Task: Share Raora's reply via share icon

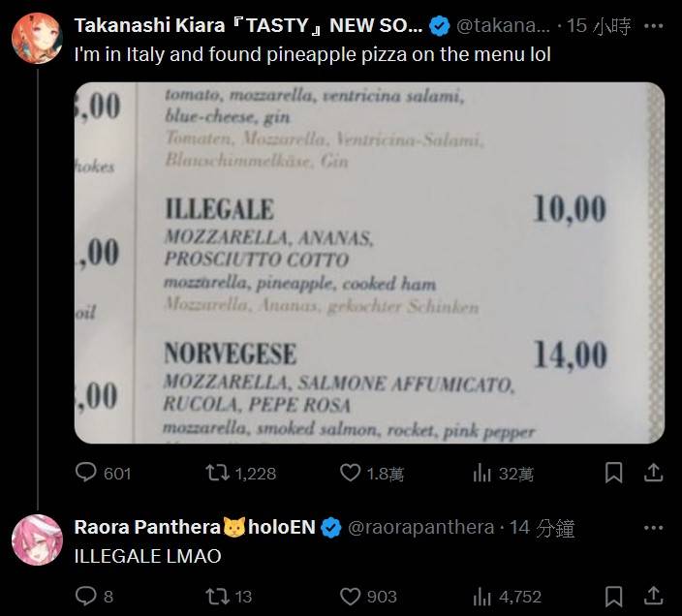Action: [x=654, y=597]
